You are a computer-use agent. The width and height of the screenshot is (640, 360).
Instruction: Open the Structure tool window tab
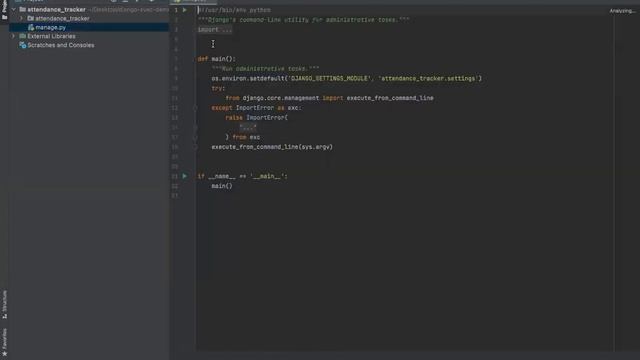[x=4, y=304]
